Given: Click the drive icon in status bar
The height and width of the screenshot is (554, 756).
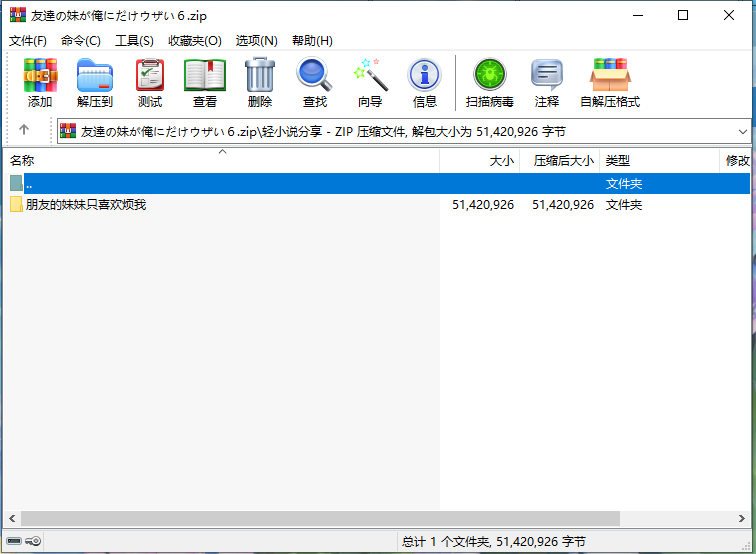Looking at the screenshot, I should coord(14,541).
